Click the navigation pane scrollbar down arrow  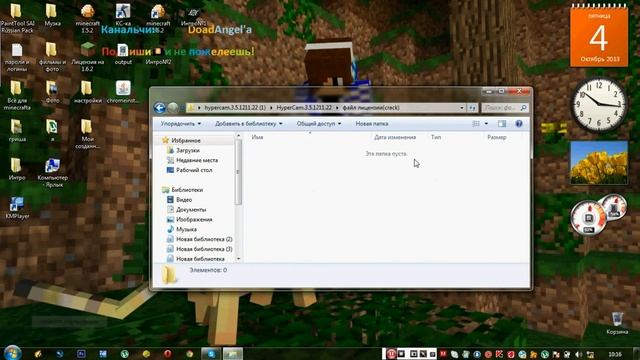click(239, 259)
